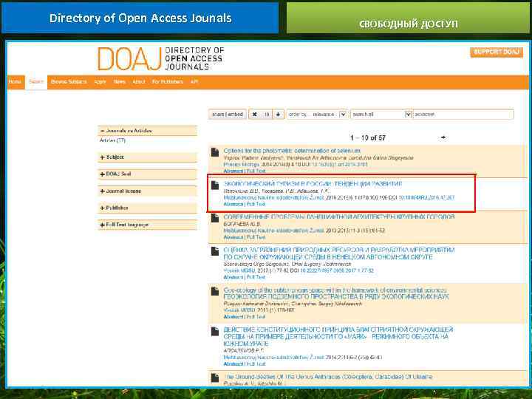Open Full Text for the selenium article
This screenshot has height=399, width=532.
[x=256, y=171]
